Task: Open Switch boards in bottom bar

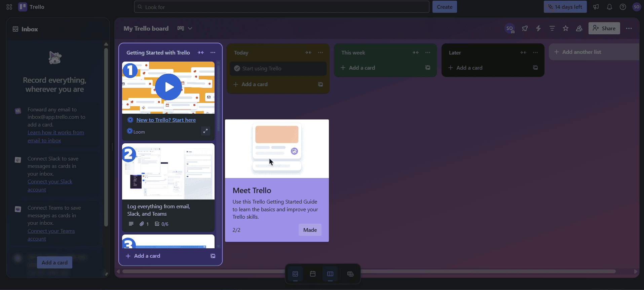Action: pos(350,274)
